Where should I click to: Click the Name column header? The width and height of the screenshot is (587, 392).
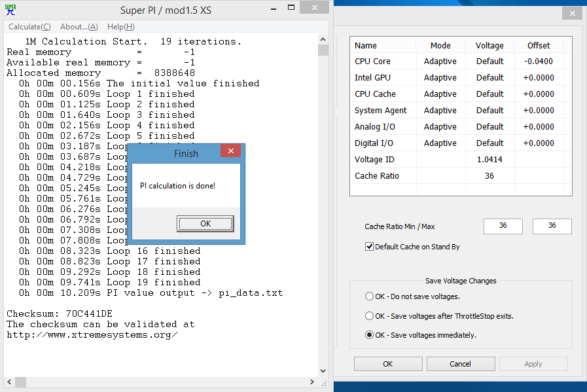[383, 45]
